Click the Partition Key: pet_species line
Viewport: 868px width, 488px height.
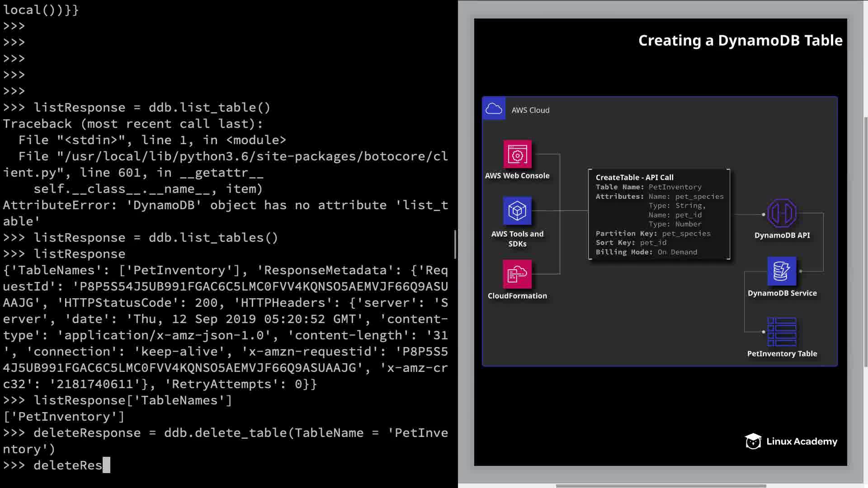click(x=653, y=234)
